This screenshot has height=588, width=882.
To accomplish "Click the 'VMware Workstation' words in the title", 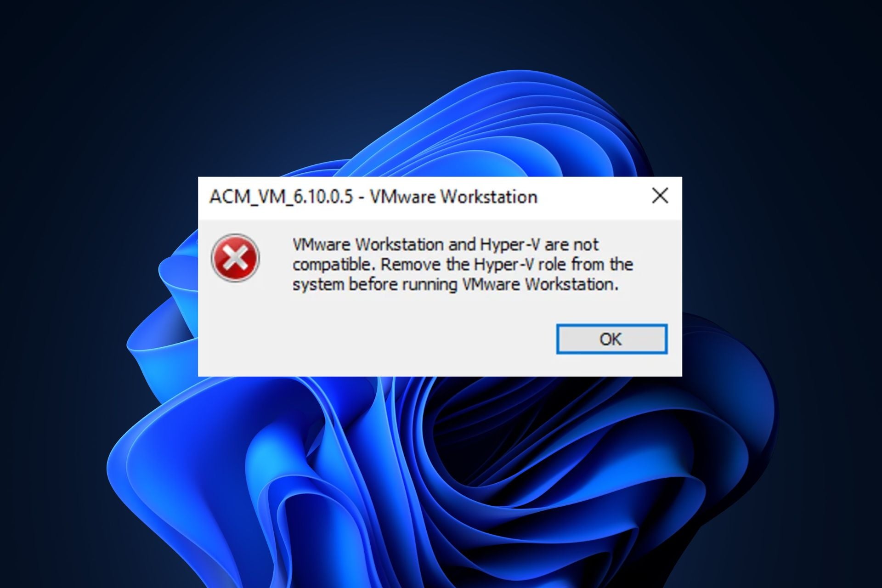I will click(453, 197).
